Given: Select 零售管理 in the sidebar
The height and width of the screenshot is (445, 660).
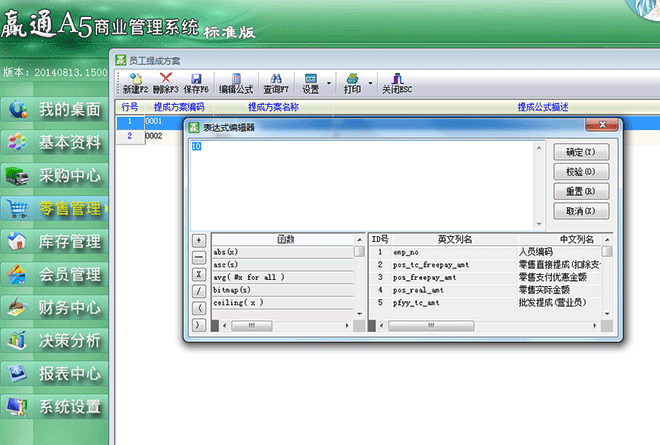Looking at the screenshot, I should coord(54,208).
